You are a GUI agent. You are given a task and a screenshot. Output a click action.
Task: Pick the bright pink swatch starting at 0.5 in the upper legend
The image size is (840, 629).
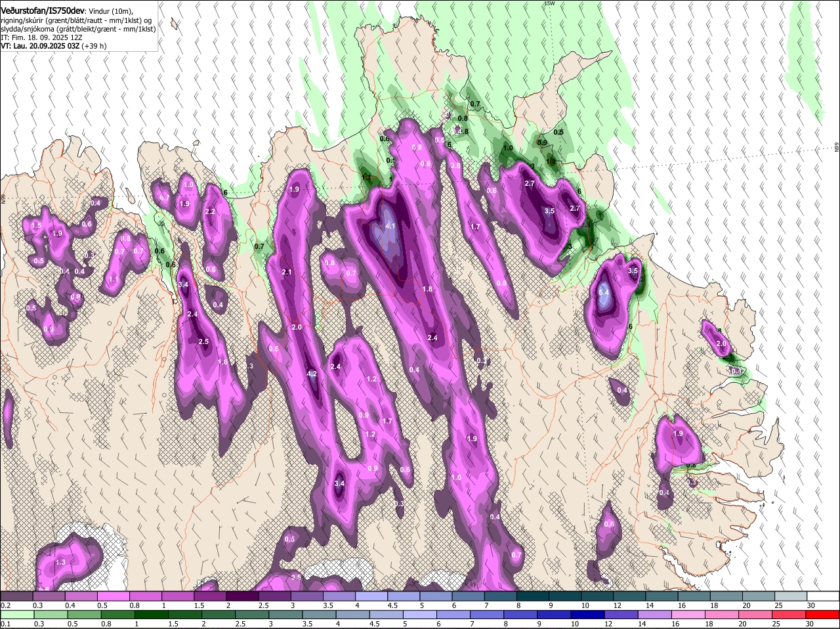click(114, 596)
